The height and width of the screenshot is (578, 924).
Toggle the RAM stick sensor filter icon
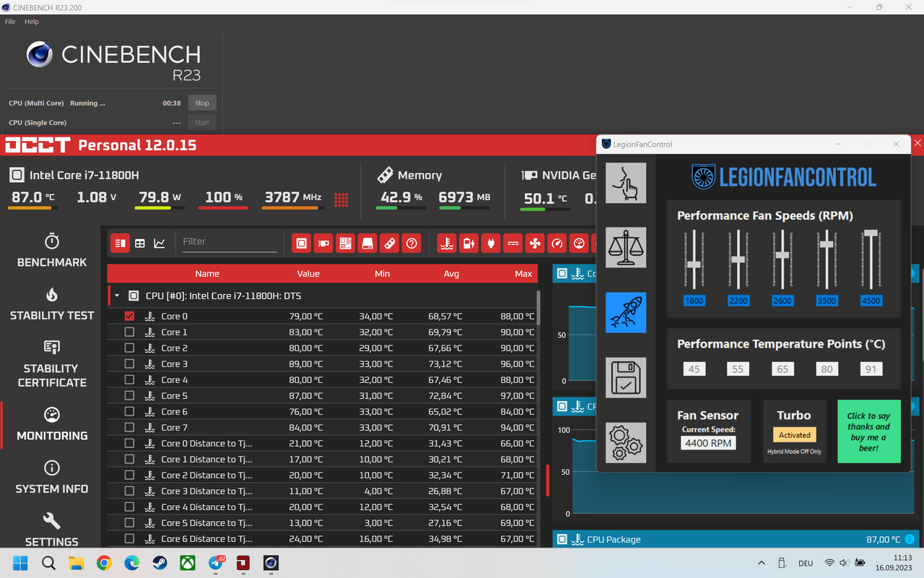389,243
